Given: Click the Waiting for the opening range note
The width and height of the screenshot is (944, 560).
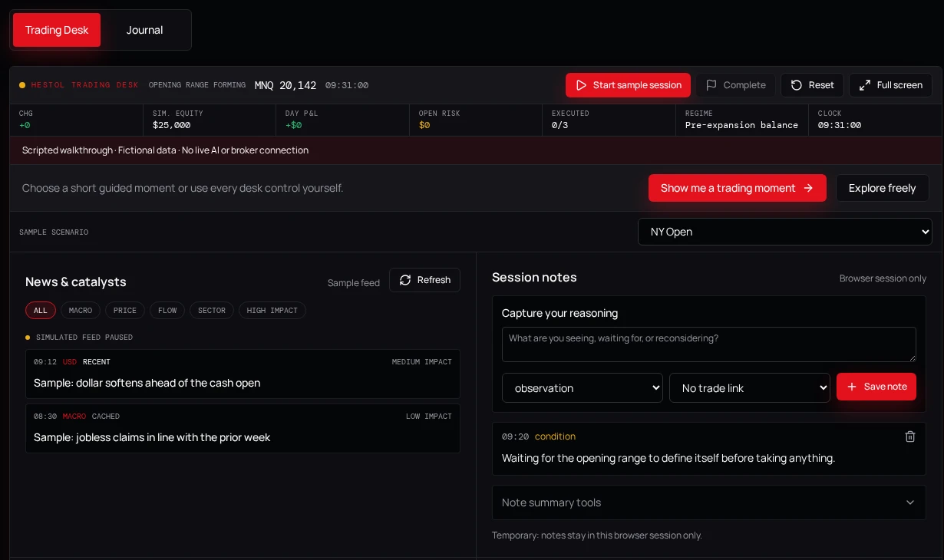Looking at the screenshot, I should tap(668, 458).
